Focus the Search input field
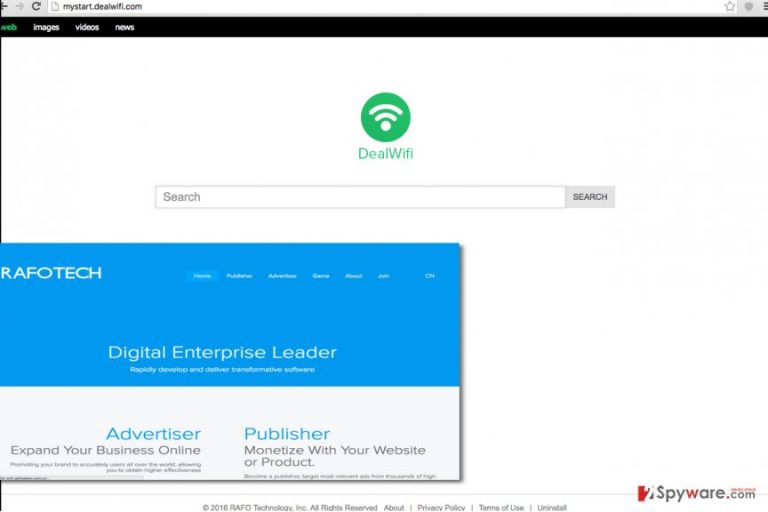768x512 pixels. pyautogui.click(x=360, y=197)
